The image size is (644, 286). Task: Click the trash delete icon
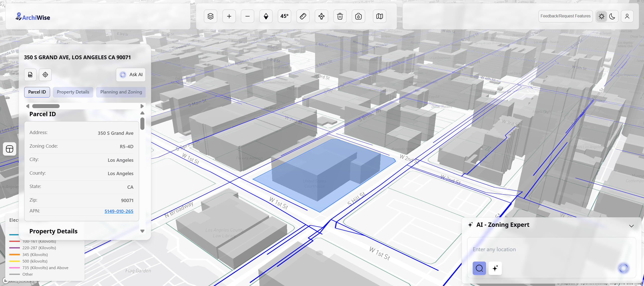coord(340,16)
